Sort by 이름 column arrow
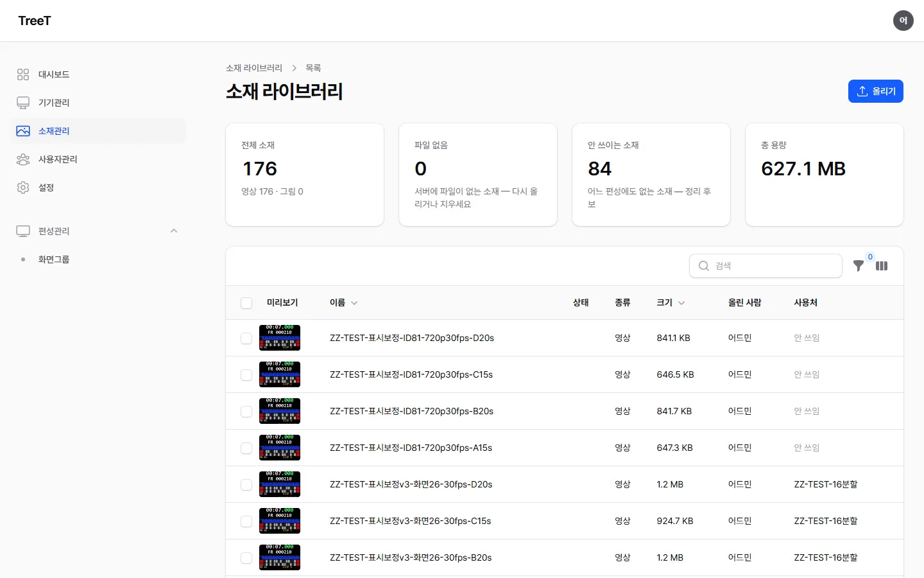The height and width of the screenshot is (578, 924). [x=354, y=303]
